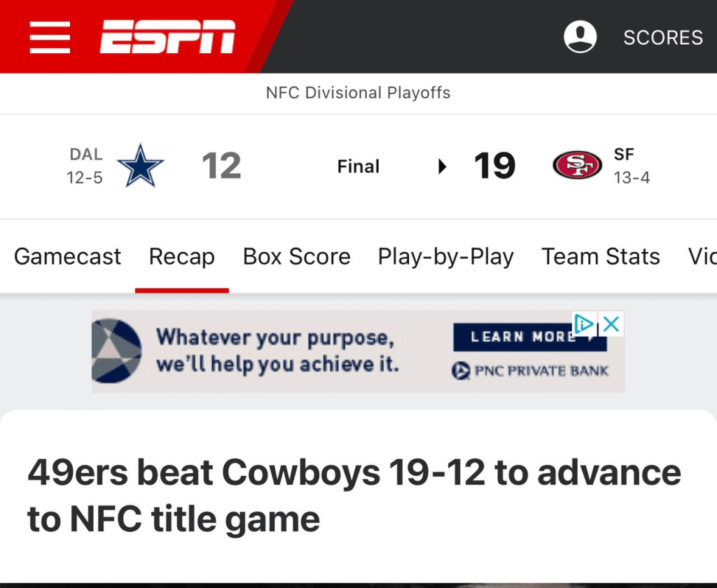Click the PNC Private Bank ad text
This screenshot has width=717, height=588.
(532, 371)
